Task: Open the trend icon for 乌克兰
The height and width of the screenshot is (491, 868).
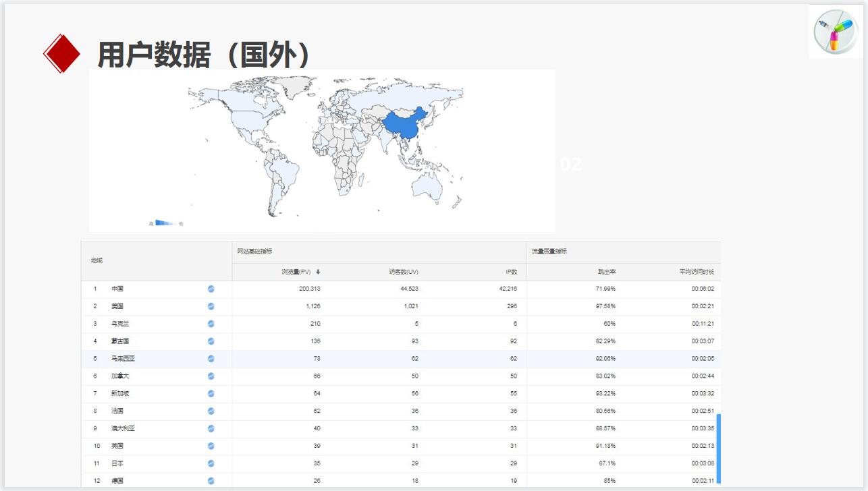Action: (x=211, y=324)
